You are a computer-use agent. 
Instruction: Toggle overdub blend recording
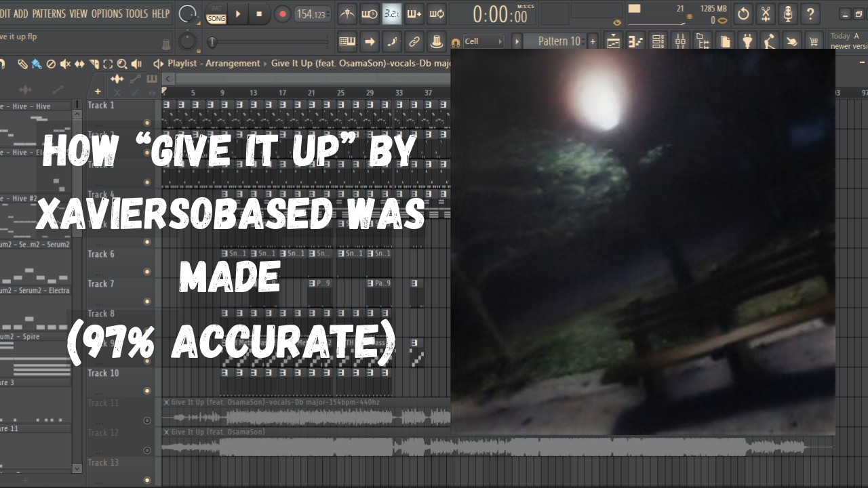414,14
